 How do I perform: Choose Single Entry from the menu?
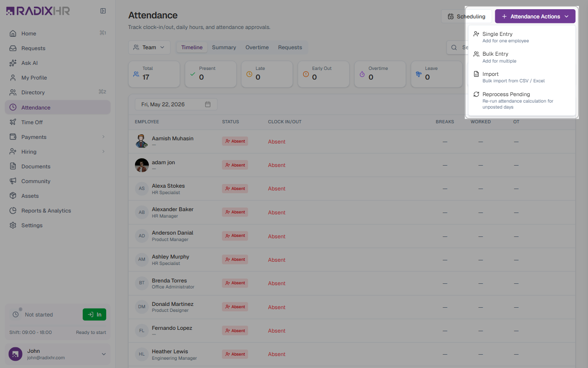pos(521,37)
